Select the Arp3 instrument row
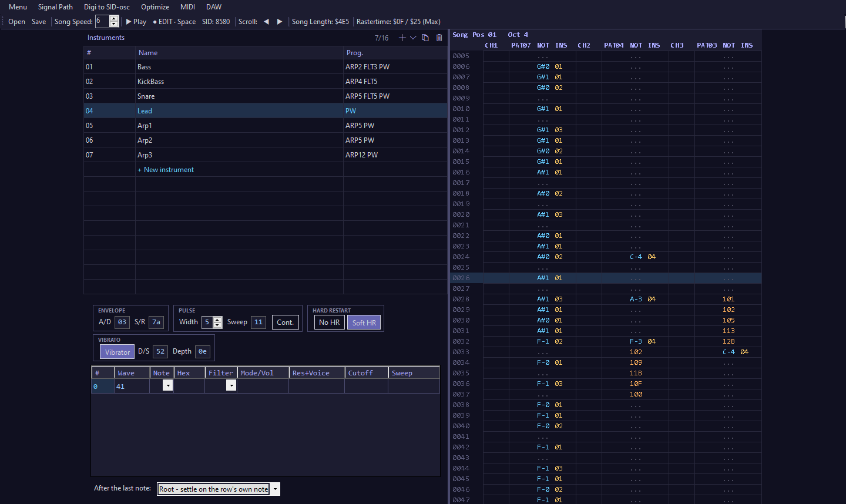Viewport: 846px width, 504px height. pyautogui.click(x=266, y=155)
